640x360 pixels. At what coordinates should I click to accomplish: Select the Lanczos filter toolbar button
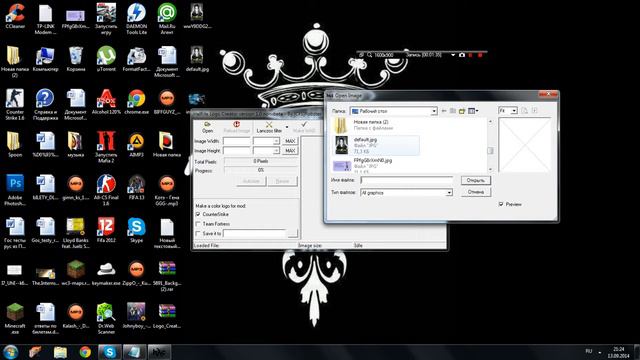pos(269,127)
